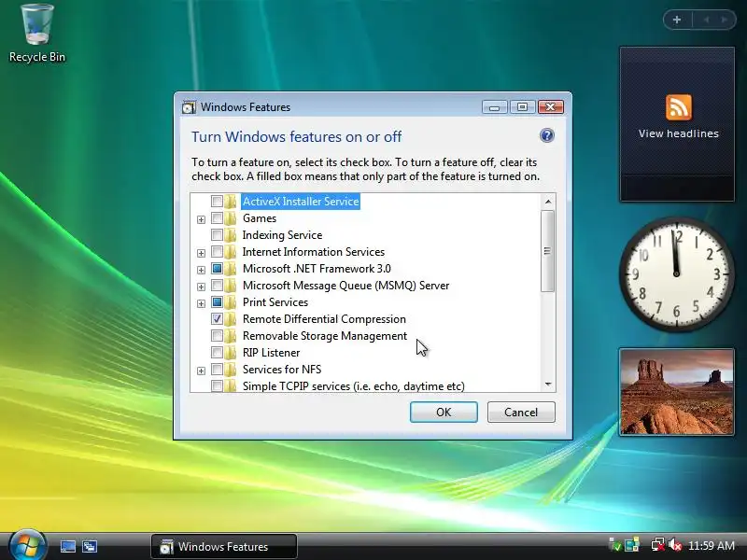Click the analog clock gadget
Viewport: 747px width, 560px height.
point(676,273)
